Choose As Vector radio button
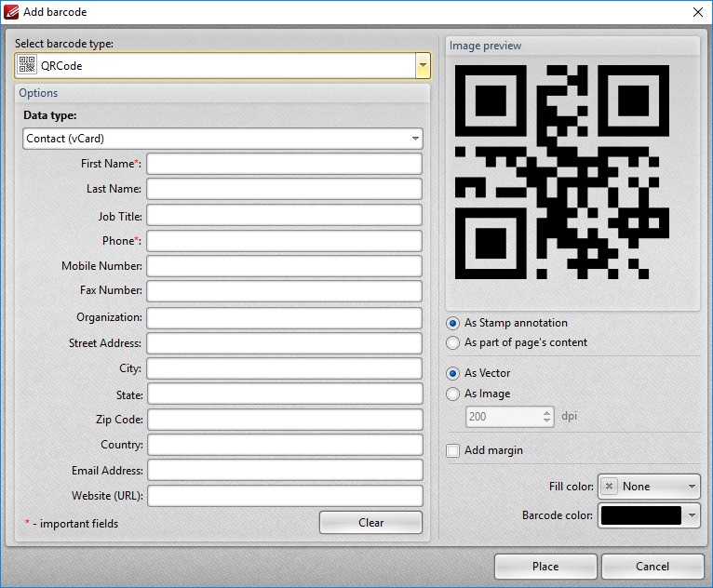Image resolution: width=713 pixels, height=588 pixels. (452, 373)
